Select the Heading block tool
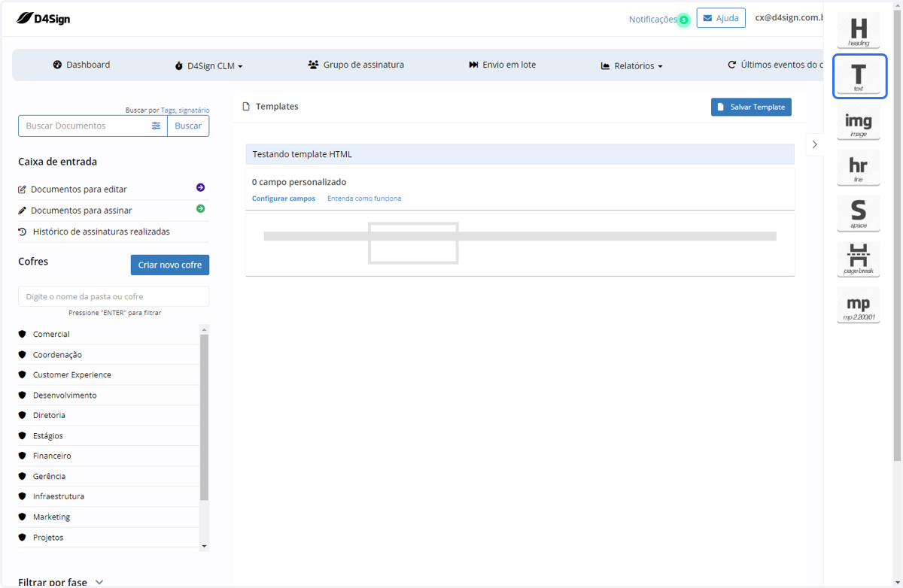 859,32
